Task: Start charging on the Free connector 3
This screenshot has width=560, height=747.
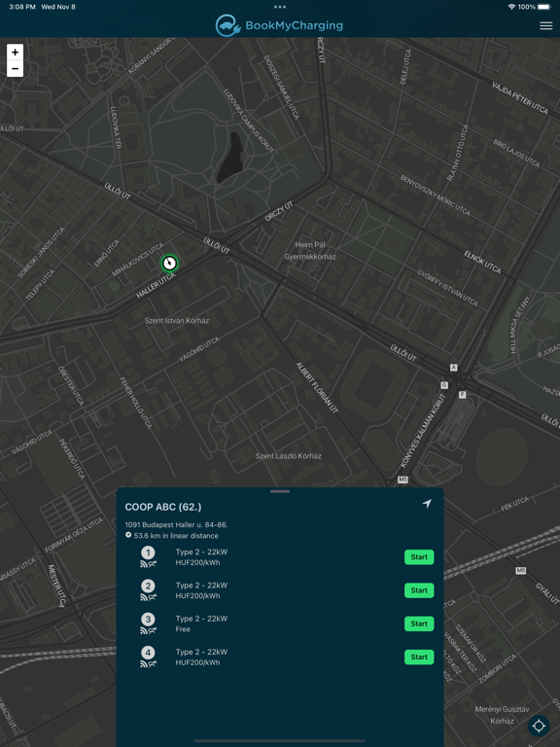Action: [419, 623]
